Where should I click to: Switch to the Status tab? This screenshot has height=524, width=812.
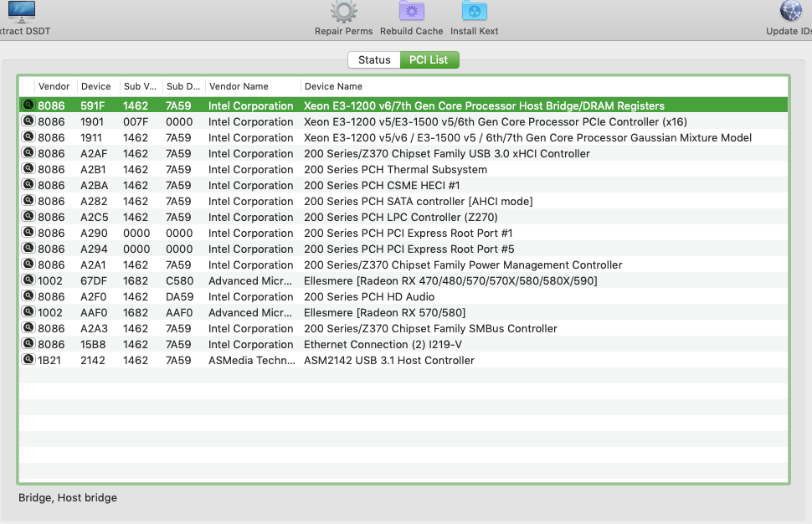[374, 59]
